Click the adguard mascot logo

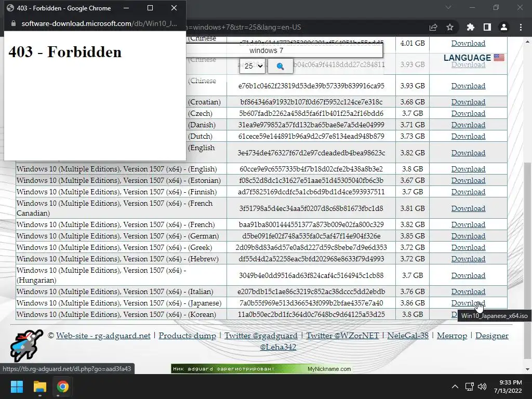pos(26,345)
